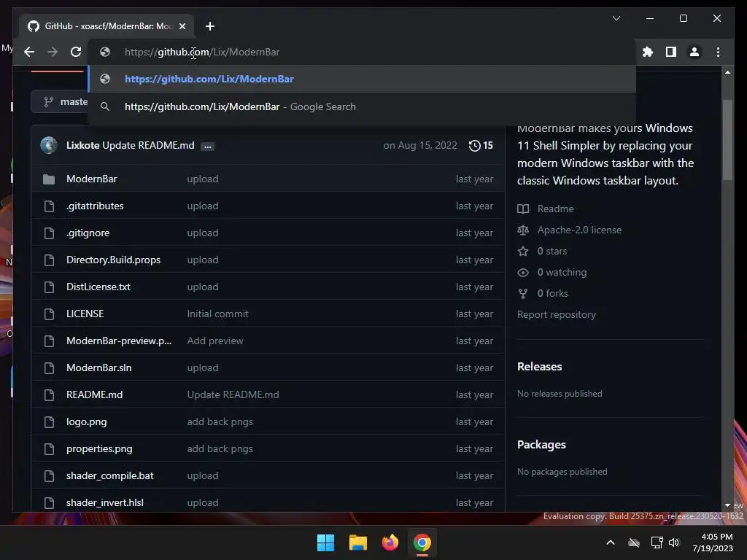Click the scrollbar up arrow
747x560 pixels.
click(x=727, y=72)
